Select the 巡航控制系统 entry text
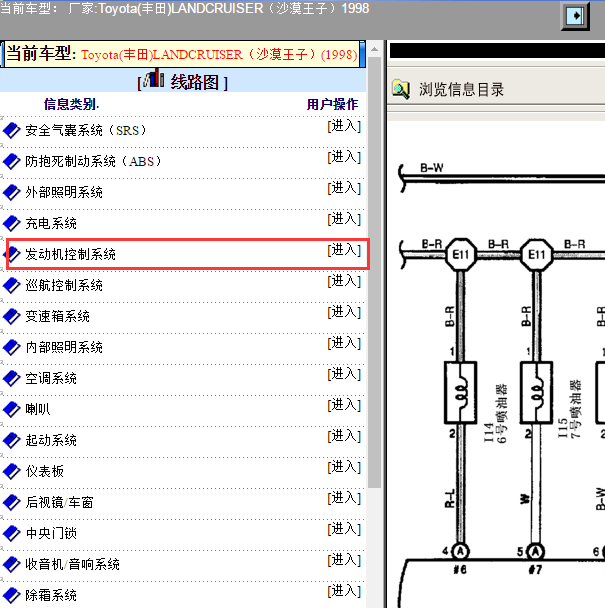 point(64,285)
